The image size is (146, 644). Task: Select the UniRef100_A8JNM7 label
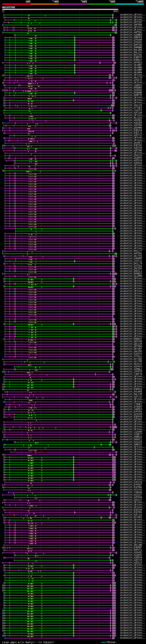(131, 65)
